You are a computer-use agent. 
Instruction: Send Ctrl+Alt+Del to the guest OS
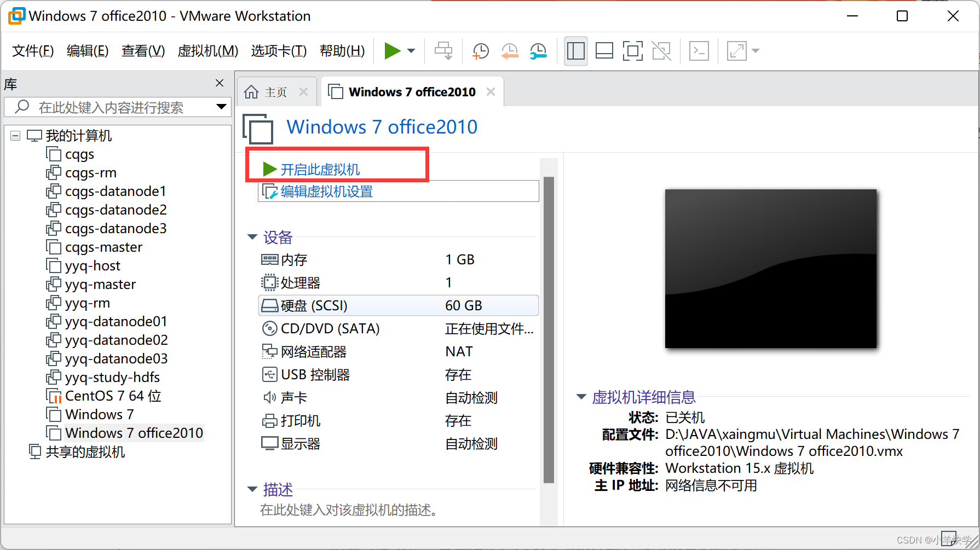443,50
